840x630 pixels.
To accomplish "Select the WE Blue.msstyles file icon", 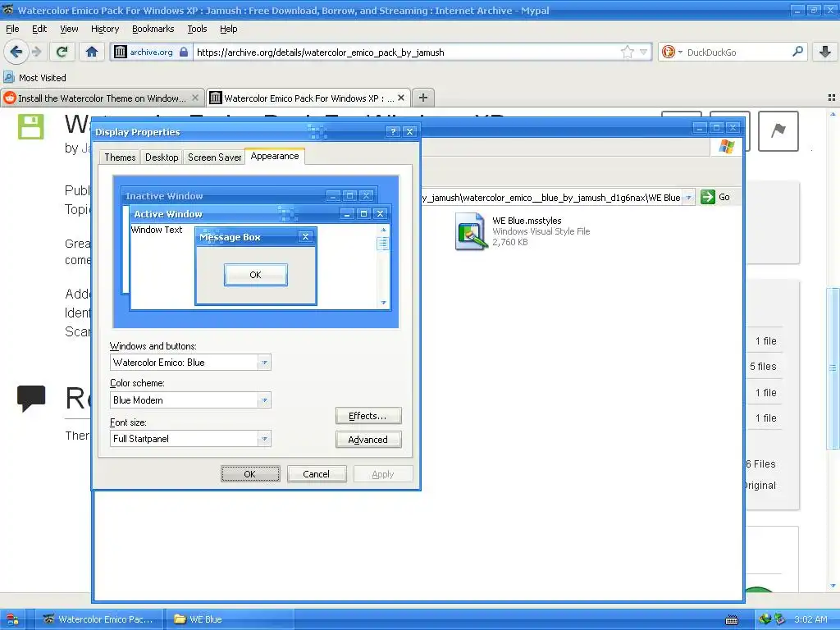I will pyautogui.click(x=471, y=231).
